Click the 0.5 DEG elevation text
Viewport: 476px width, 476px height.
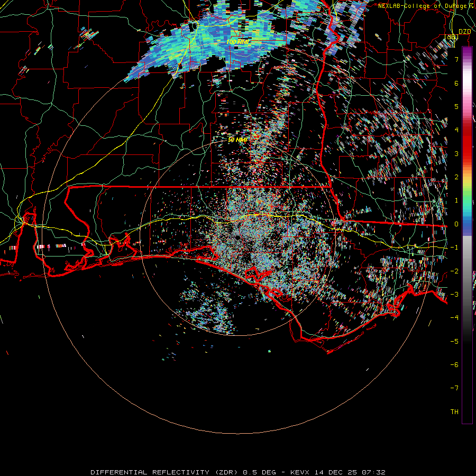(260, 472)
